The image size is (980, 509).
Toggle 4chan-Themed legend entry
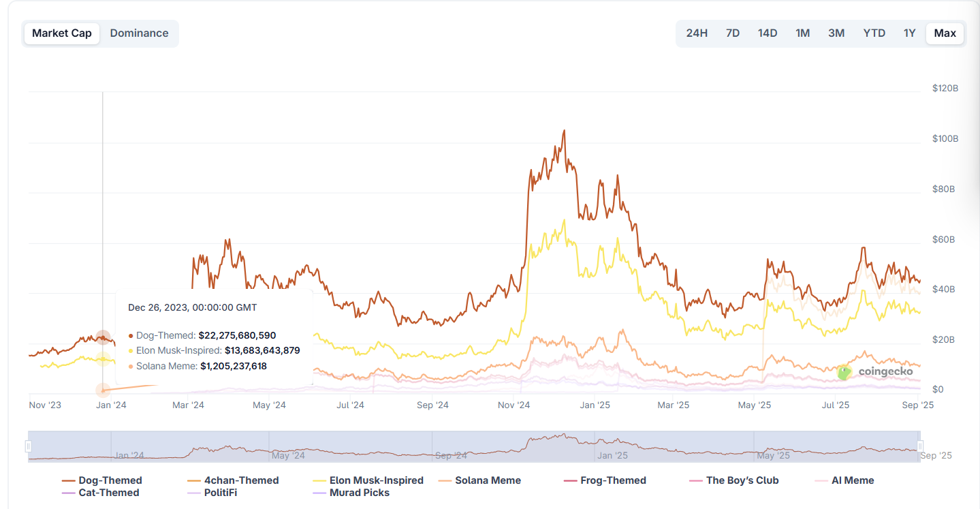(x=233, y=480)
